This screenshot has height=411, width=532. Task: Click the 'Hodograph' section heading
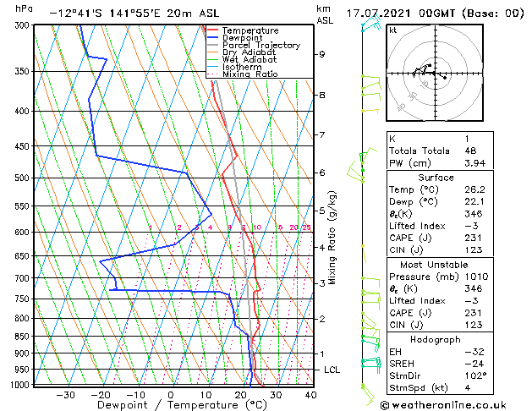point(436,340)
